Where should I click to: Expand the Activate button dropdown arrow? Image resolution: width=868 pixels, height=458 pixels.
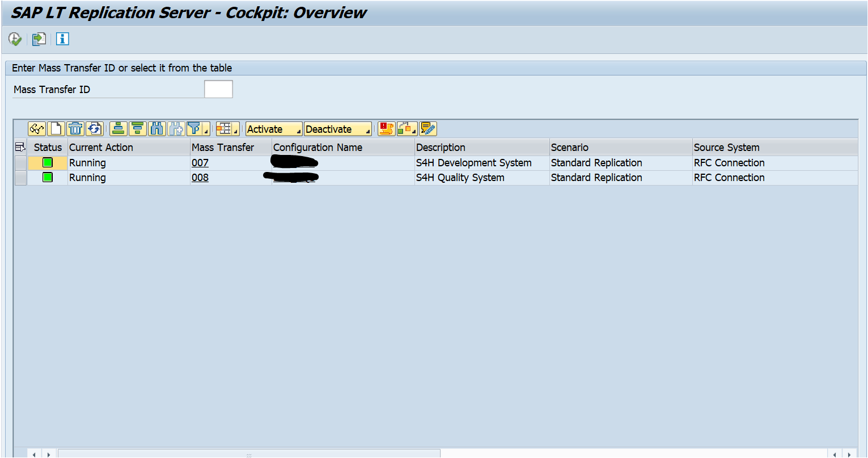299,131
